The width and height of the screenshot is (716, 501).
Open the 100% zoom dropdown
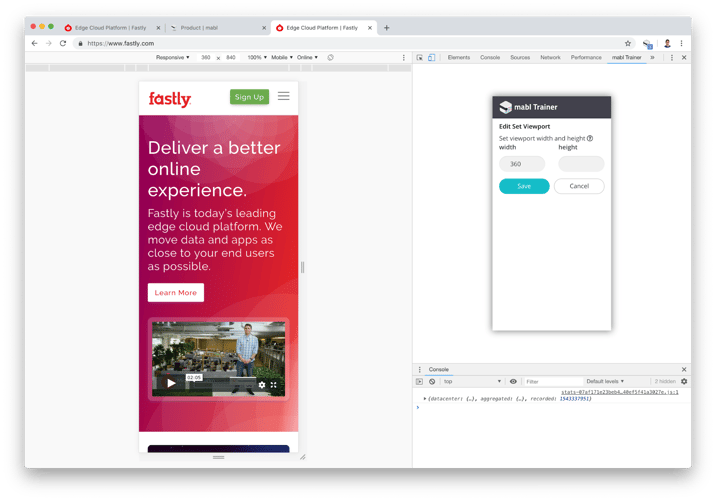click(x=257, y=58)
